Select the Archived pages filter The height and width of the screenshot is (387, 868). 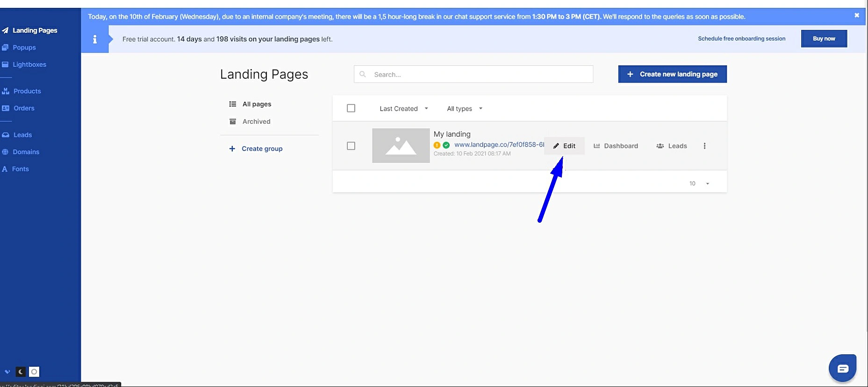256,122
